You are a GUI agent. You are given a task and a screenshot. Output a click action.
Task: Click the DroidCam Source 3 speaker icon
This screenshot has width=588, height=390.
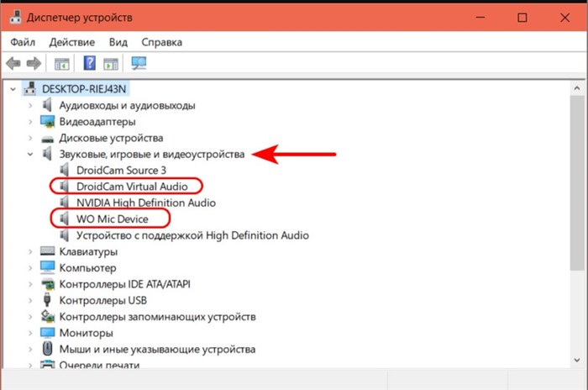[65, 170]
